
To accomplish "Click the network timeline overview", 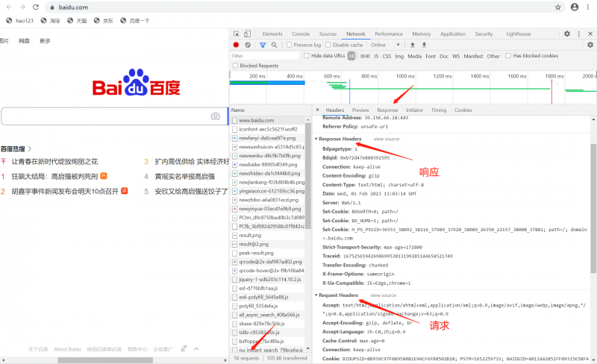I will tap(413, 87).
